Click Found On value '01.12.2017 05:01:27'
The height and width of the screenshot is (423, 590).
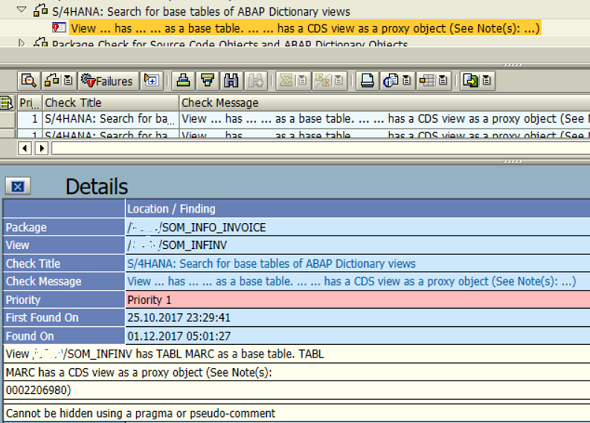[179, 336]
